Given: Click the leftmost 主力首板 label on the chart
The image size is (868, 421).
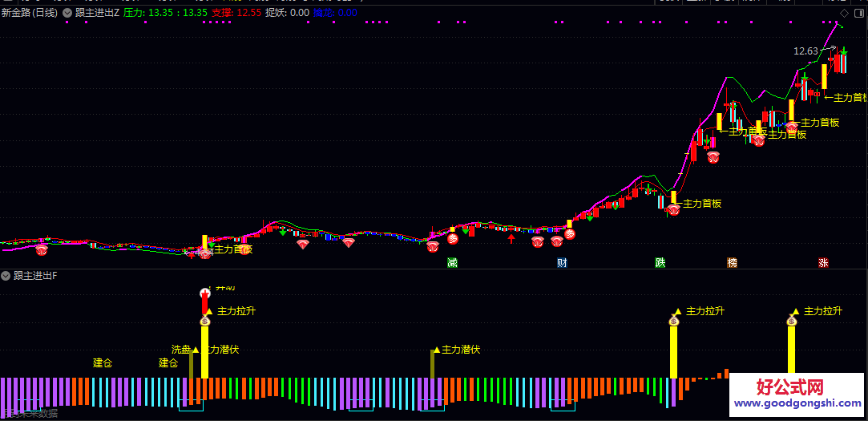Looking at the screenshot, I should tap(233, 249).
